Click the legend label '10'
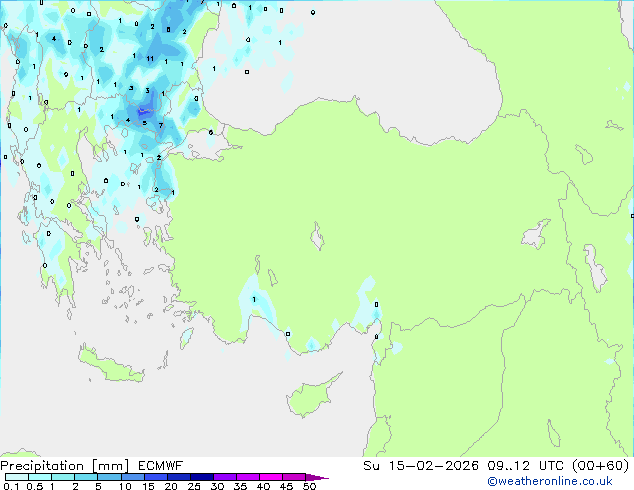The image size is (634, 490). coord(125,486)
